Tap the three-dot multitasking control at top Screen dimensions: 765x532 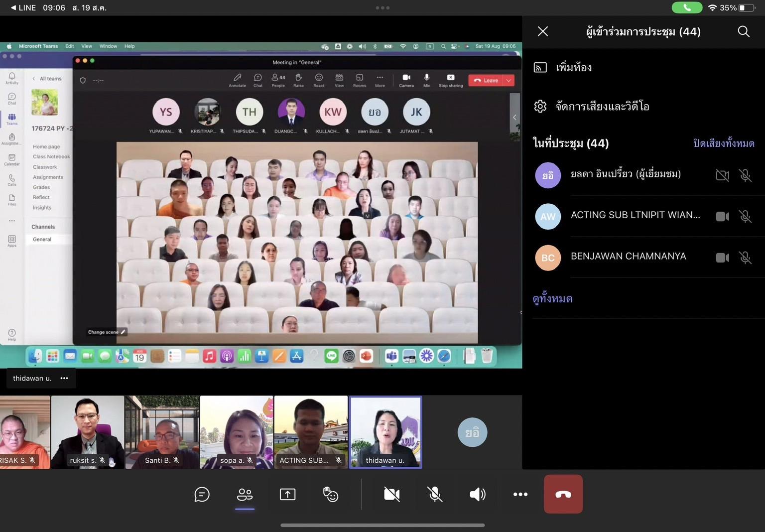click(x=382, y=7)
